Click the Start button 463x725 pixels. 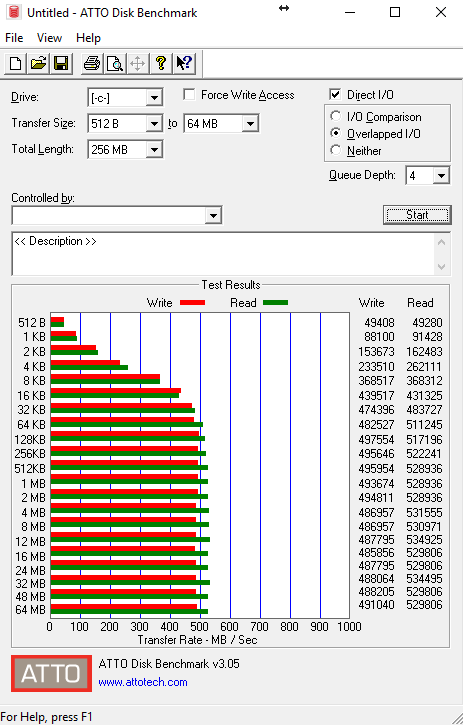pyautogui.click(x=417, y=215)
